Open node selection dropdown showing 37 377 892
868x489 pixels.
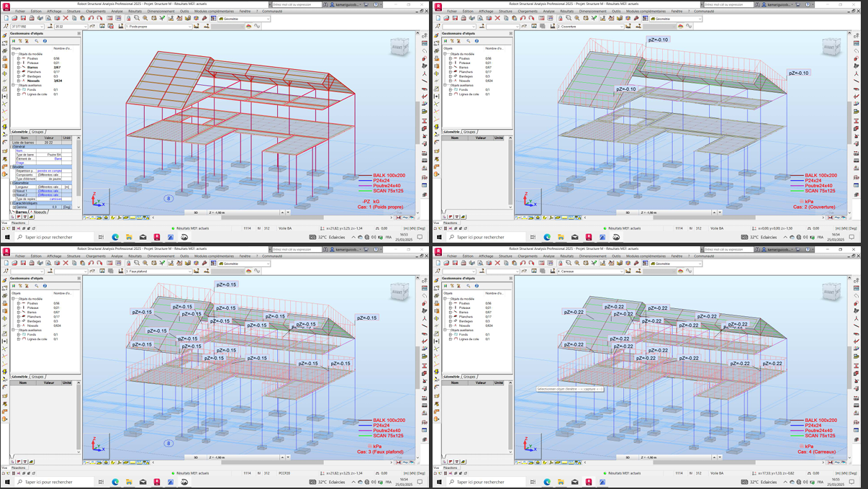pos(42,27)
